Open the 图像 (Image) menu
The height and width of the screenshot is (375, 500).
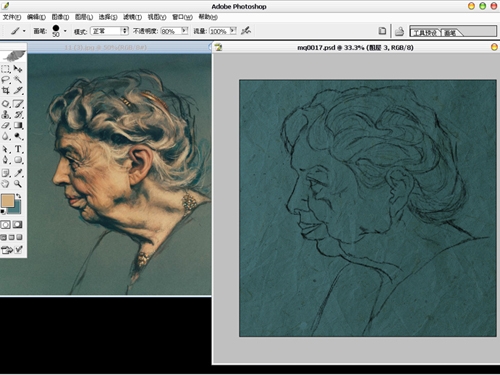[x=60, y=17]
